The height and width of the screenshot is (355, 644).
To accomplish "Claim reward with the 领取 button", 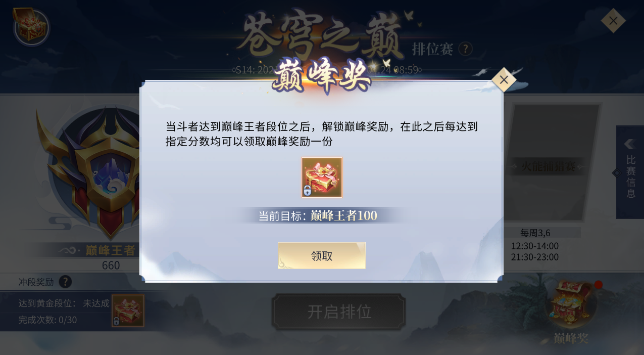I will (x=322, y=256).
